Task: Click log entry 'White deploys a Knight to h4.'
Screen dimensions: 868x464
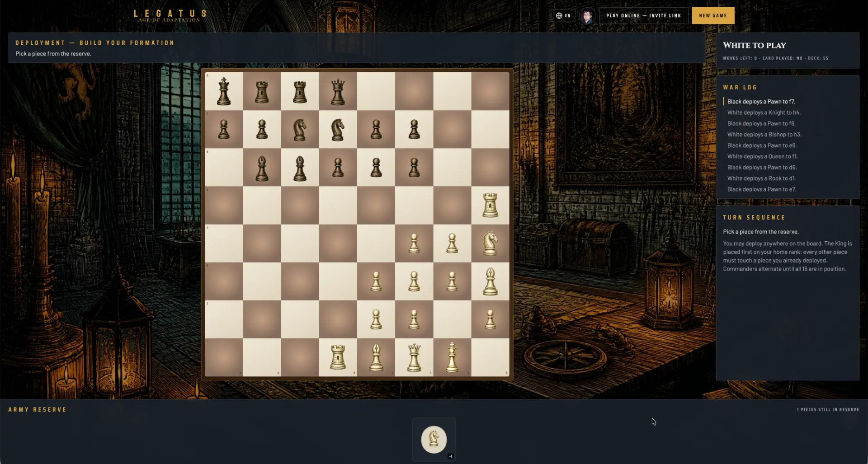Action: pos(764,112)
